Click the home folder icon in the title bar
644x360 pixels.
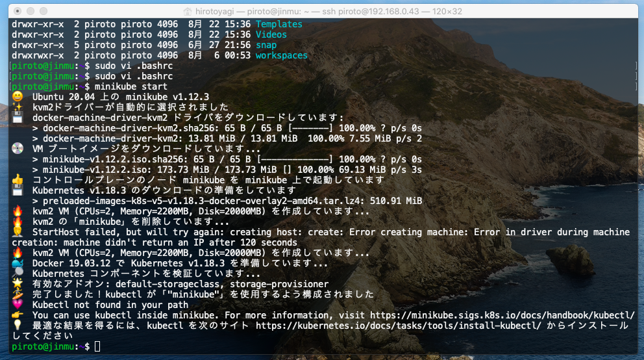(x=188, y=11)
